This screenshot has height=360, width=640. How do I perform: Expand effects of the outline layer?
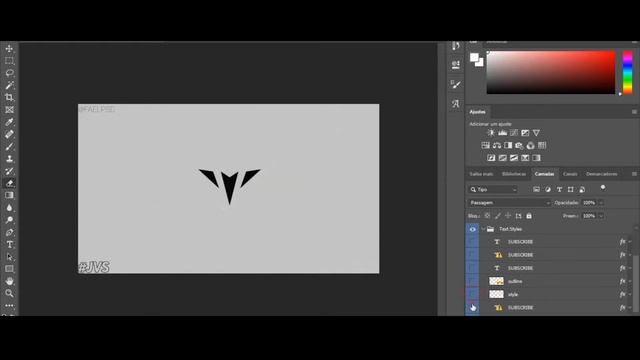pyautogui.click(x=630, y=281)
